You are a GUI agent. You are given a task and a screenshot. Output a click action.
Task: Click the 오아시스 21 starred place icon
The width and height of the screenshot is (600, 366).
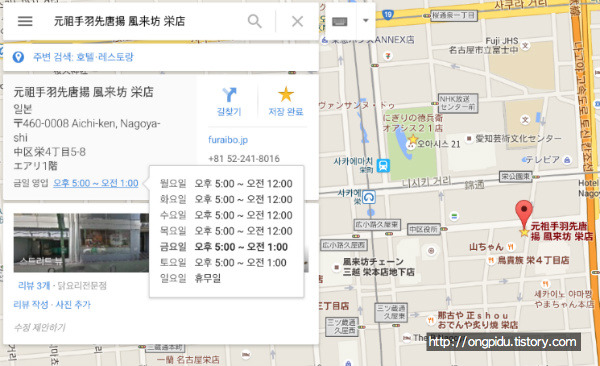(x=412, y=139)
